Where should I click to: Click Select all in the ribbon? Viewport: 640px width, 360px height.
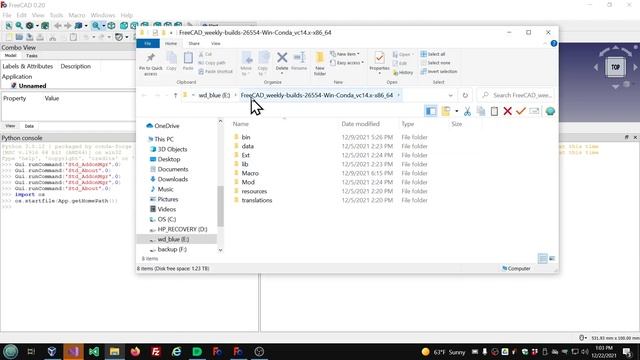click(433, 54)
